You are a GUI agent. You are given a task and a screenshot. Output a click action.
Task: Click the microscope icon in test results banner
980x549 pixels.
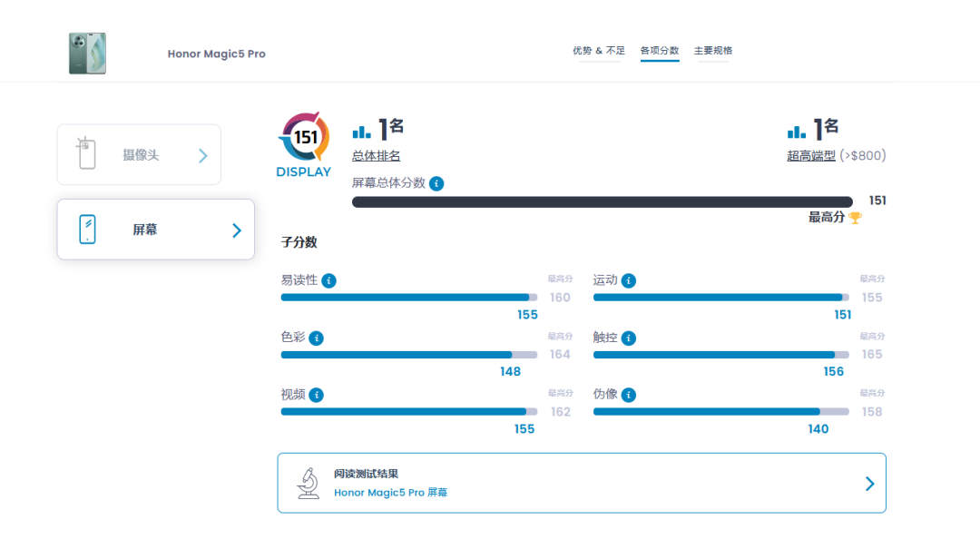[x=309, y=484]
